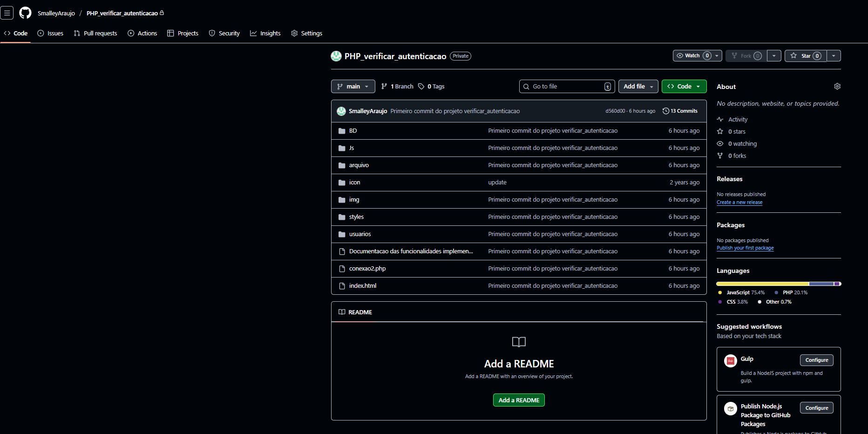
Task: Open the Security tab
Action: [x=224, y=34]
